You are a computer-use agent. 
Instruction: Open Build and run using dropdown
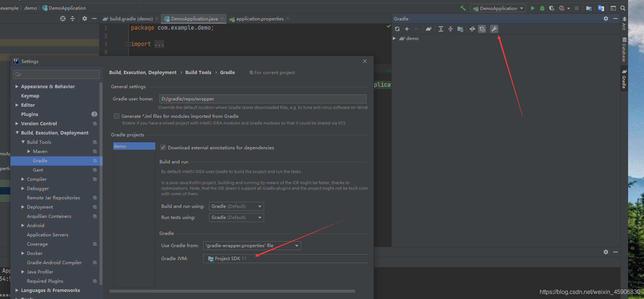point(236,206)
